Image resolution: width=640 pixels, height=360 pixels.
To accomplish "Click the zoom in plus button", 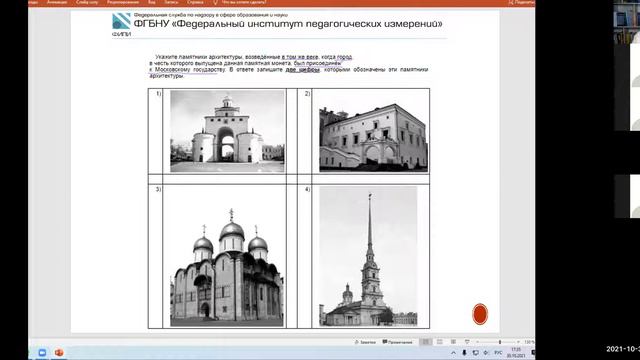I will coord(518,342).
